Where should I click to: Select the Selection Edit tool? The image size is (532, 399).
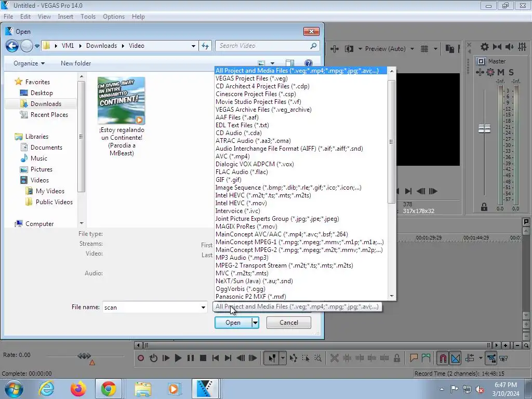pos(305,358)
